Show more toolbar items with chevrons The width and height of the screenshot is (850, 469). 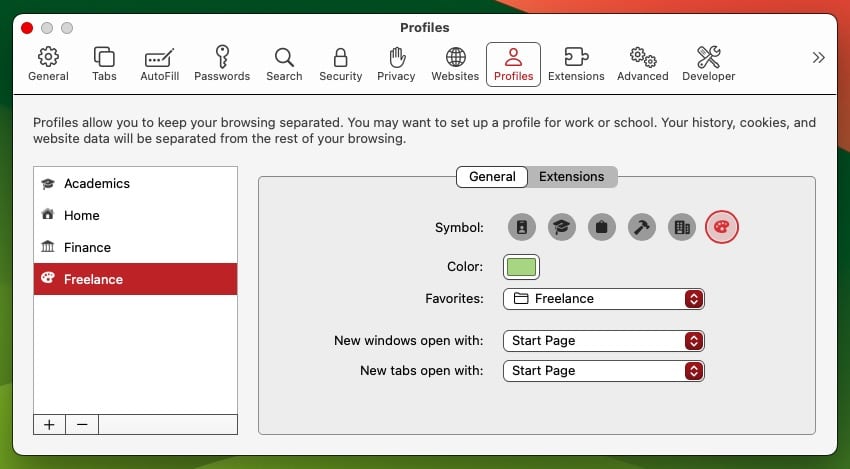[818, 58]
